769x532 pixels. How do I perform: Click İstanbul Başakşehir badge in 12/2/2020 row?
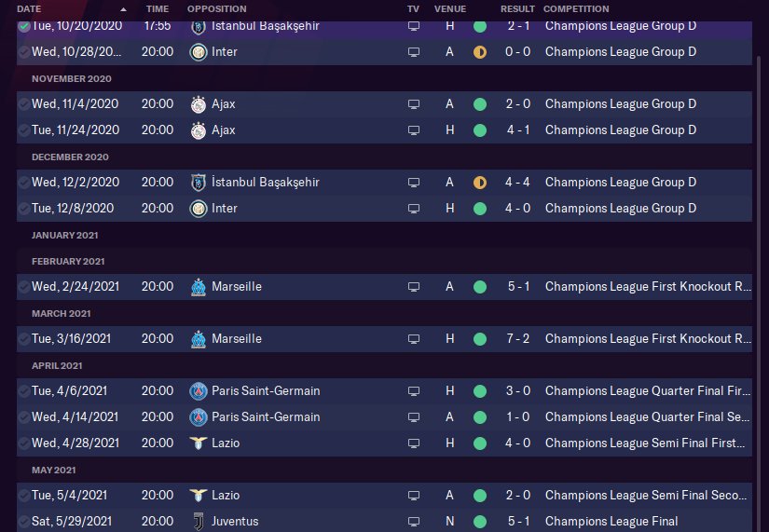pyautogui.click(x=197, y=183)
